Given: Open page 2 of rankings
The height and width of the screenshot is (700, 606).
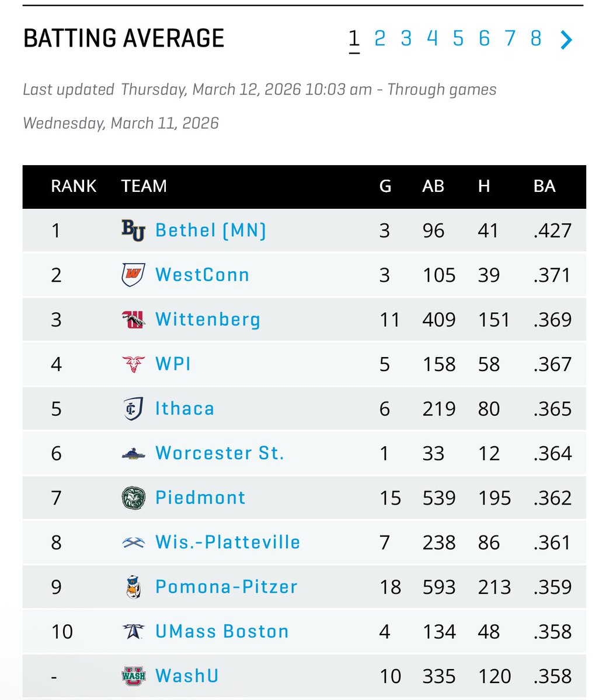Looking at the screenshot, I should coord(379,38).
